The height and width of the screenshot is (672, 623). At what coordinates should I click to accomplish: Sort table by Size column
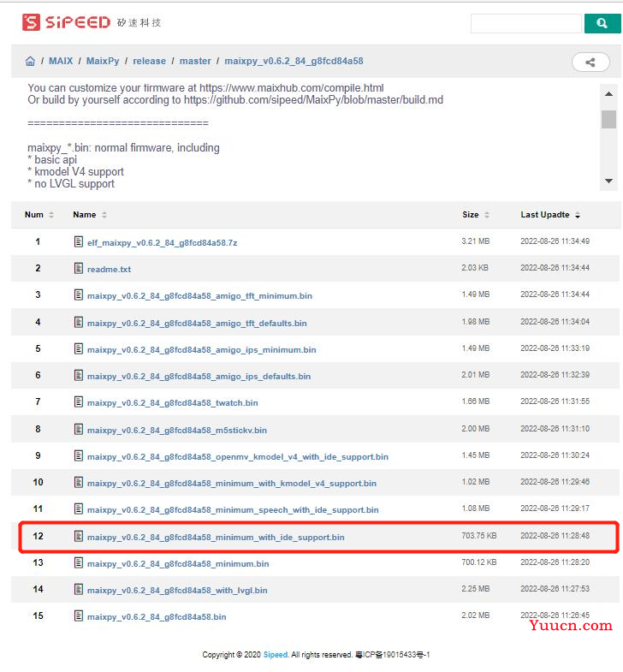point(476,215)
